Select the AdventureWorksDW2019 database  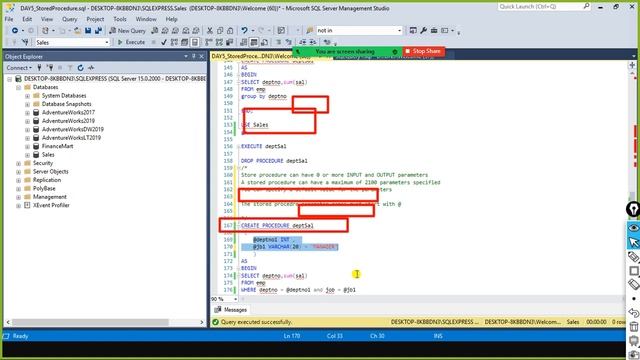73,129
